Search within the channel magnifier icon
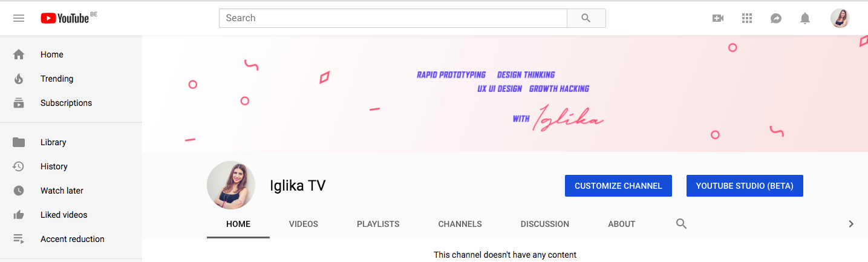Viewport: 868px width, 262px height. pyautogui.click(x=681, y=224)
